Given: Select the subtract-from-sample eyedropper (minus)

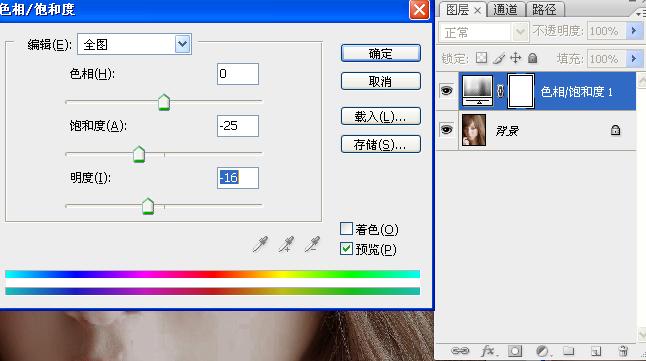Looking at the screenshot, I should click(312, 244).
